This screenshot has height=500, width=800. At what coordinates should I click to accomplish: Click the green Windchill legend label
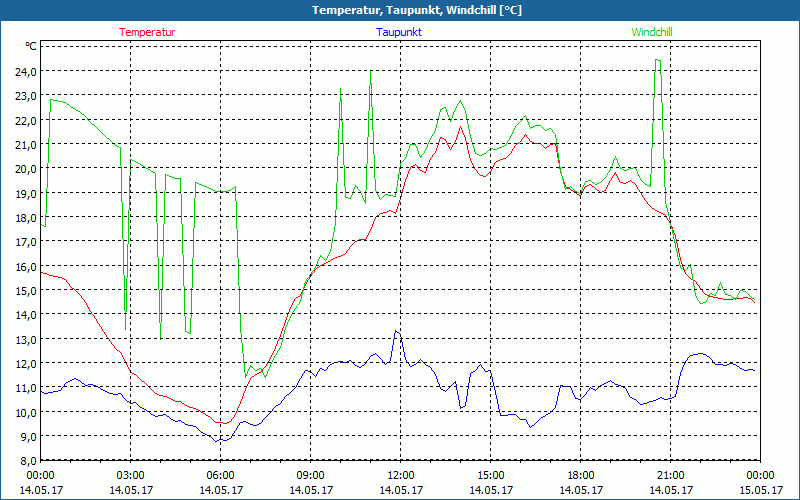click(x=652, y=32)
